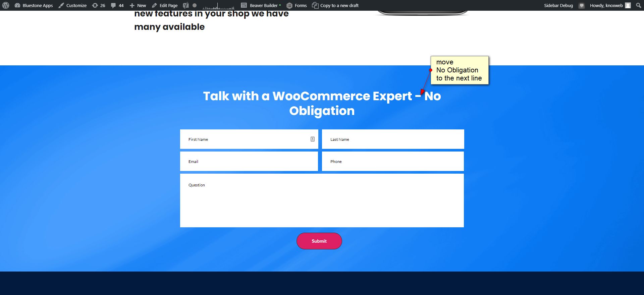The height and width of the screenshot is (295, 644).
Task: Open the Bluestone Apps site menu
Action: point(34,5)
